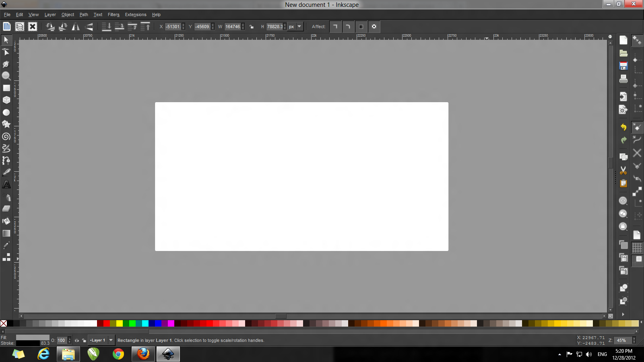
Task: Select the Node editing tool
Action: coord(6,52)
